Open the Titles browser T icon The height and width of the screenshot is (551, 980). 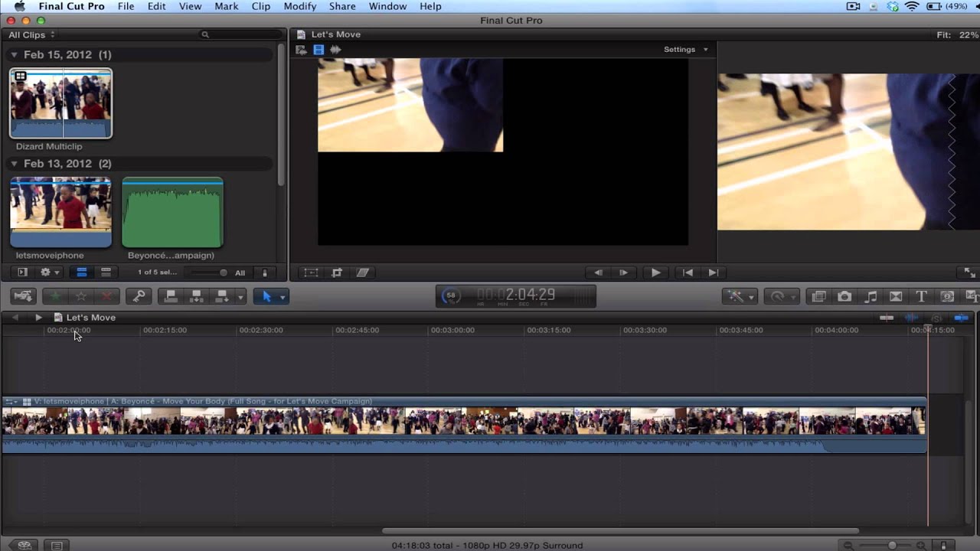click(922, 296)
